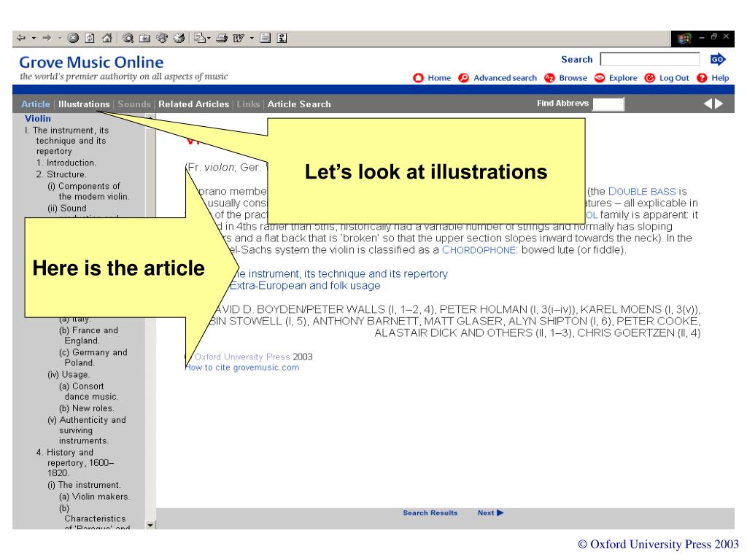Open the browser Search pane icon
Screen dimensions: 747x560
click(x=128, y=38)
